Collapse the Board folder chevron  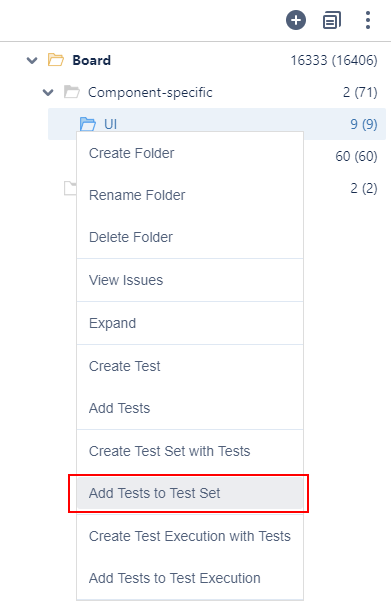tap(32, 60)
